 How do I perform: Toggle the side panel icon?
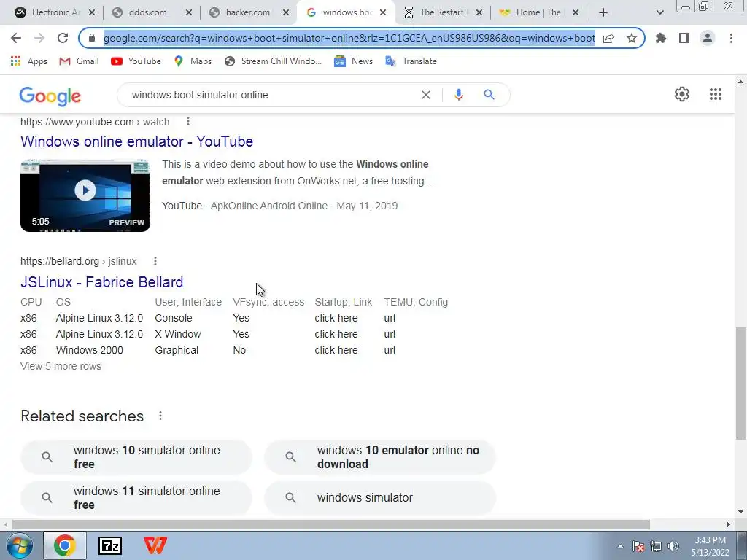pos(684,38)
